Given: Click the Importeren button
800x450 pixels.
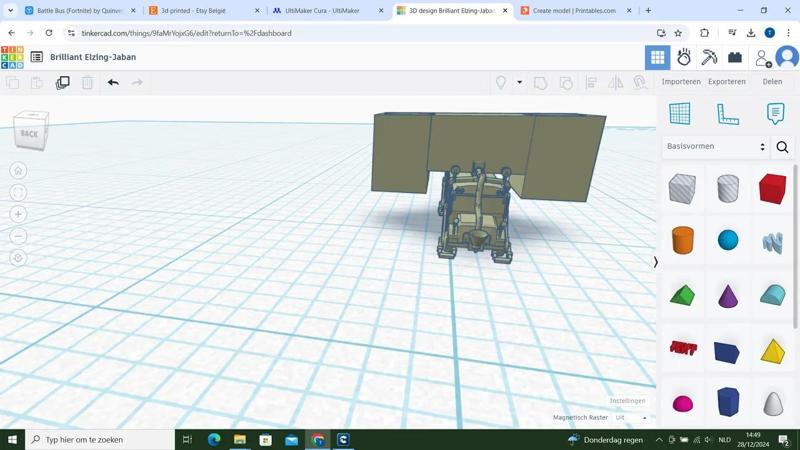Looking at the screenshot, I should [x=681, y=82].
